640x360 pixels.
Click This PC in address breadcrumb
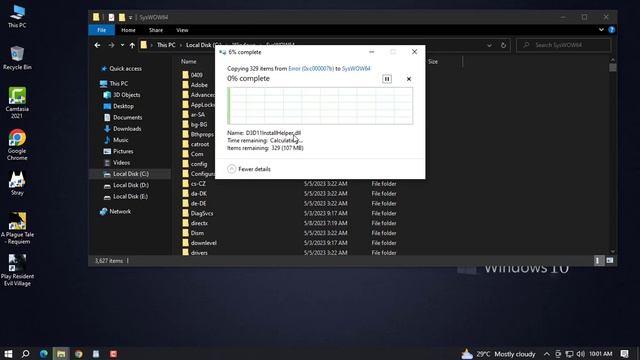[166, 45]
